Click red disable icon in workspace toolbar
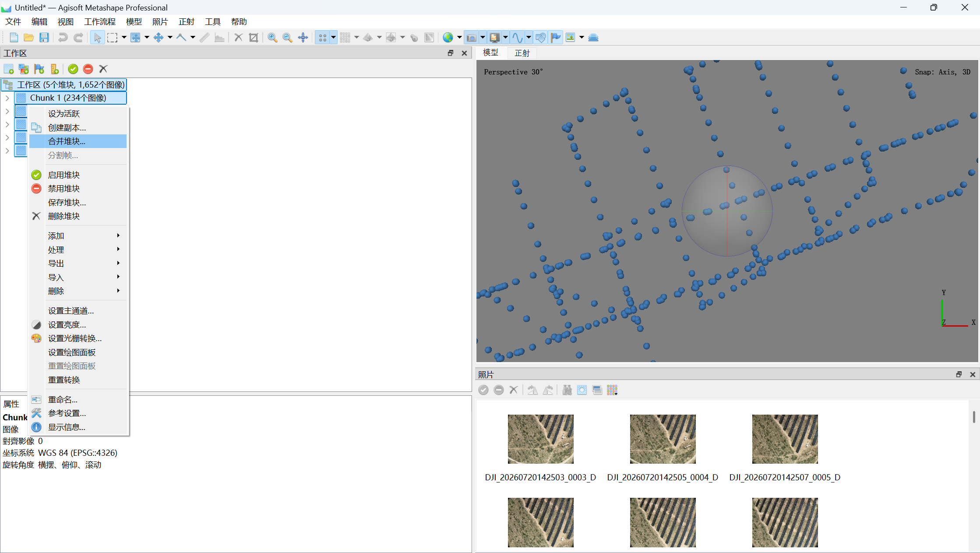This screenshot has width=980, height=553. pyautogui.click(x=88, y=69)
